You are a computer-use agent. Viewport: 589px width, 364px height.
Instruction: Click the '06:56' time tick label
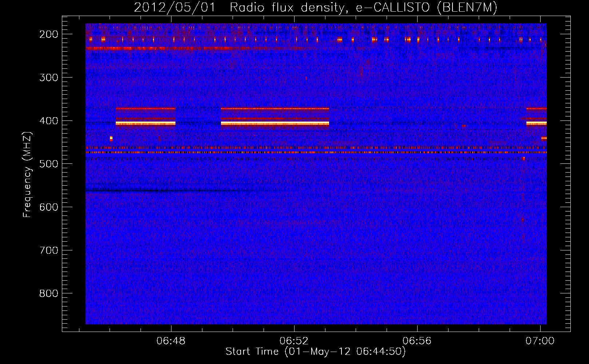417,341
